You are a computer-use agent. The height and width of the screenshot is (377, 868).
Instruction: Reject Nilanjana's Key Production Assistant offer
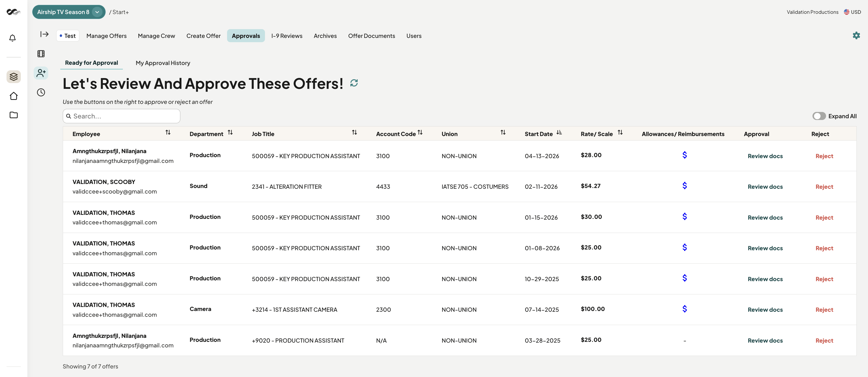click(824, 156)
